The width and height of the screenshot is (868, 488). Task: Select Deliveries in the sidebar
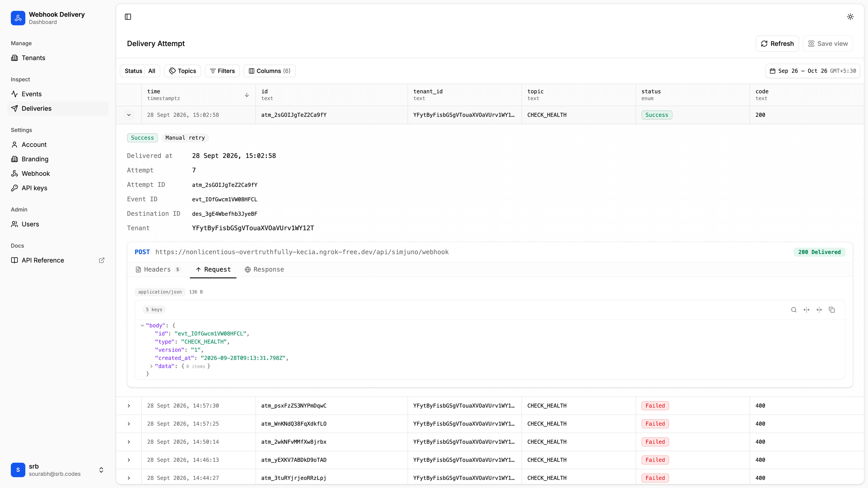coord(58,108)
